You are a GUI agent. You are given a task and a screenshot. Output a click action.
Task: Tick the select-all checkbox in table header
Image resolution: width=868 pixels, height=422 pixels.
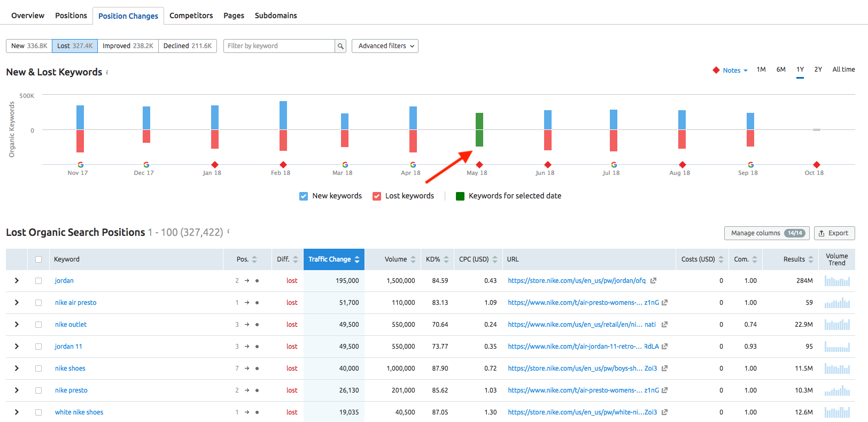[x=38, y=259]
